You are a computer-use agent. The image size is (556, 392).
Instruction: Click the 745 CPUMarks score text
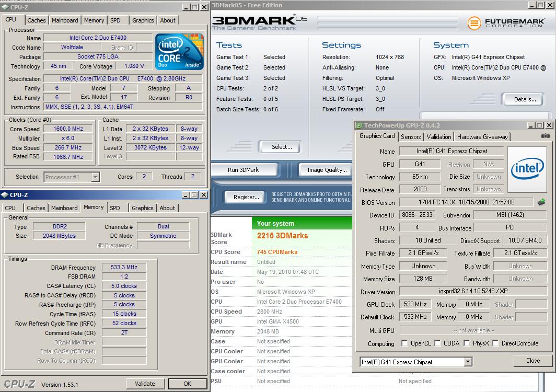[277, 252]
